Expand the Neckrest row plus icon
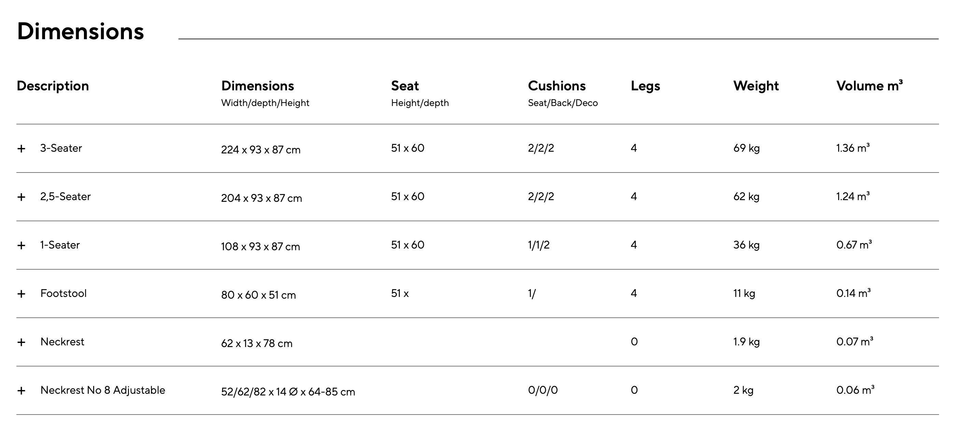 coord(21,342)
